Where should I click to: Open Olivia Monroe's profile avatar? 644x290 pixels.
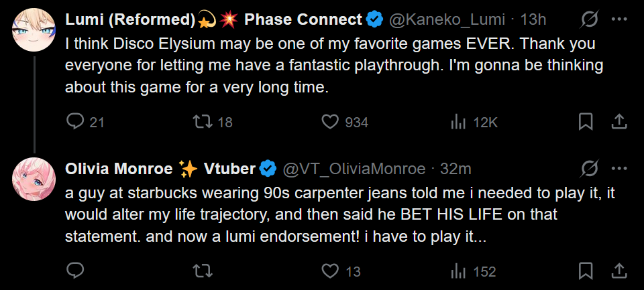click(x=34, y=179)
